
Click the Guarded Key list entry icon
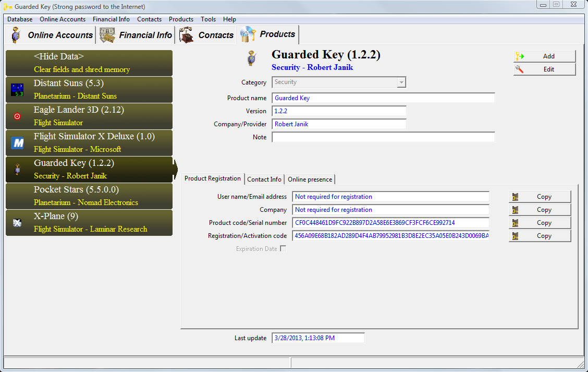17,169
